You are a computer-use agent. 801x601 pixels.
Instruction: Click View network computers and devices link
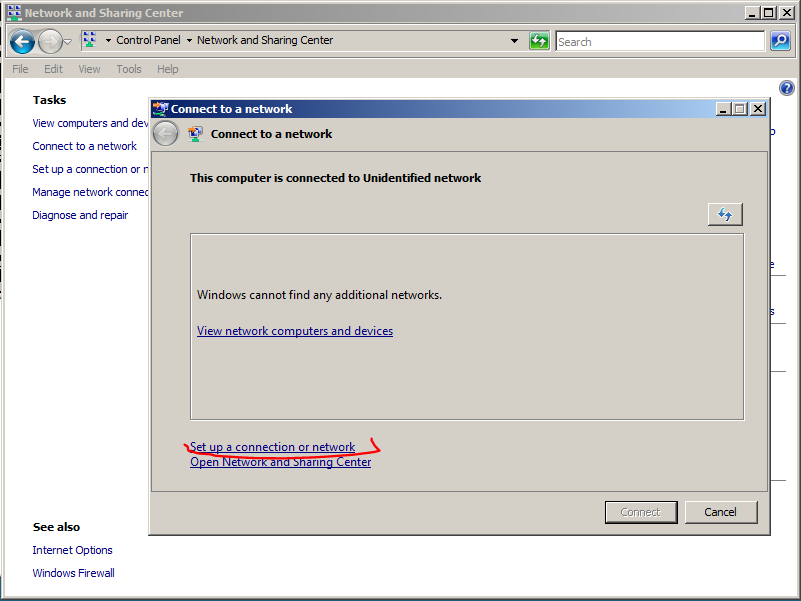point(295,331)
